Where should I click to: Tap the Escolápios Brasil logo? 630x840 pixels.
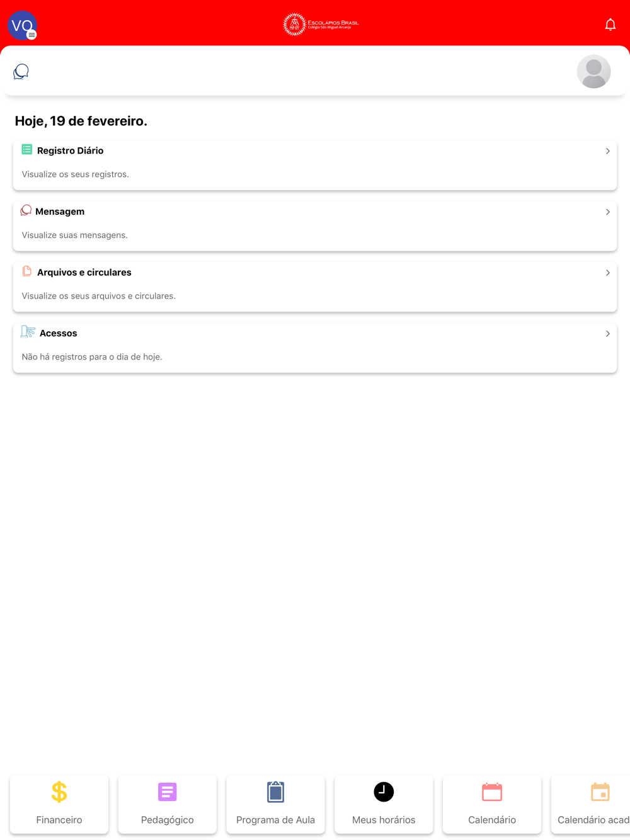pyautogui.click(x=321, y=25)
